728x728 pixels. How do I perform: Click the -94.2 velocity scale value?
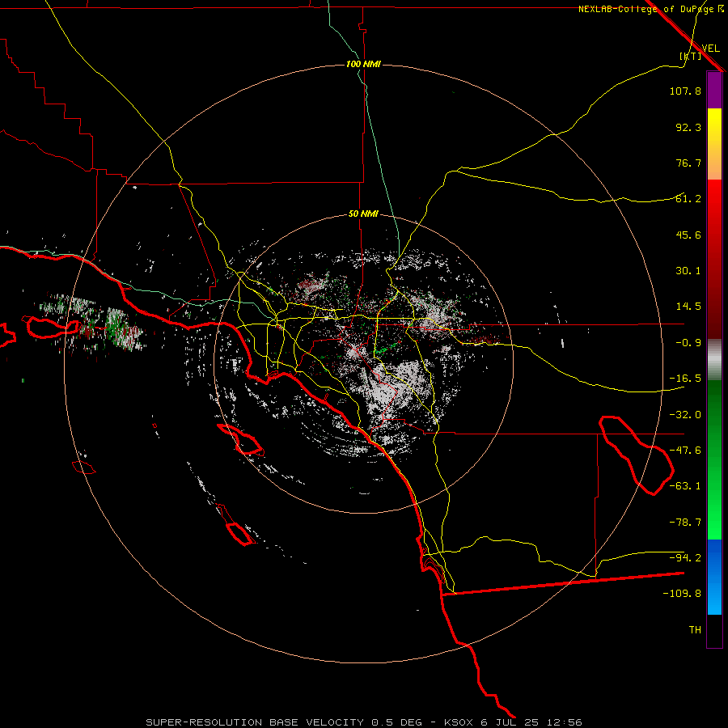pos(685,558)
